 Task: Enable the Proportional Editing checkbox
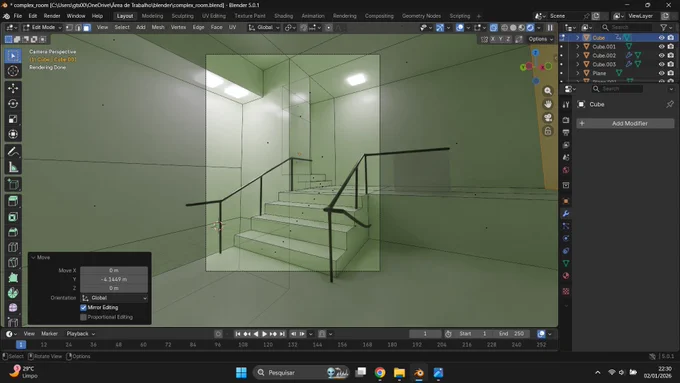click(83, 317)
